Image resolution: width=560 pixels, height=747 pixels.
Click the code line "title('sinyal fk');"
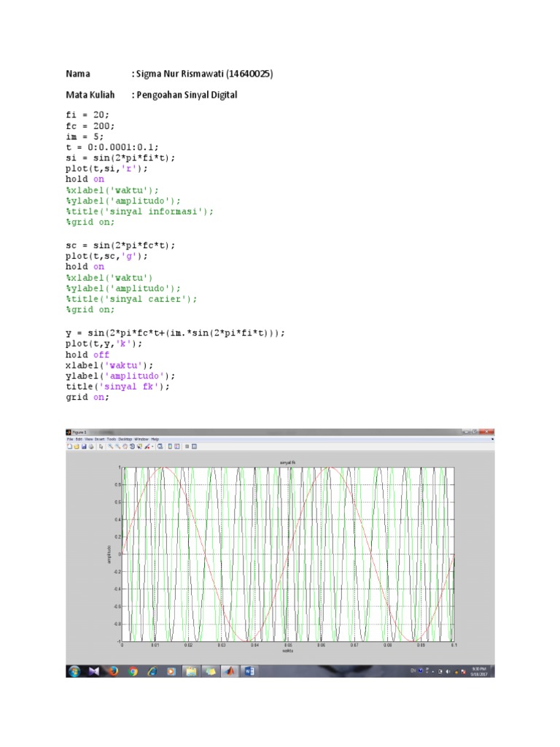click(x=117, y=387)
